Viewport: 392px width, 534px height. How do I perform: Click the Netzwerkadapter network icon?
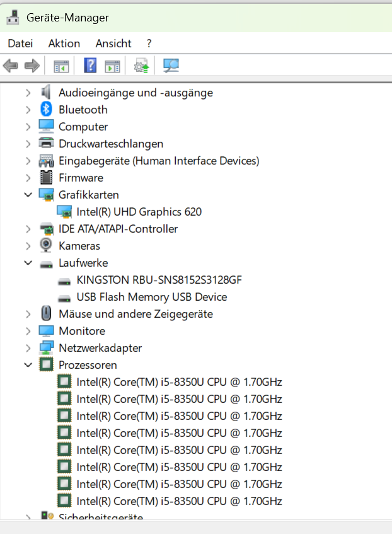[46, 348]
